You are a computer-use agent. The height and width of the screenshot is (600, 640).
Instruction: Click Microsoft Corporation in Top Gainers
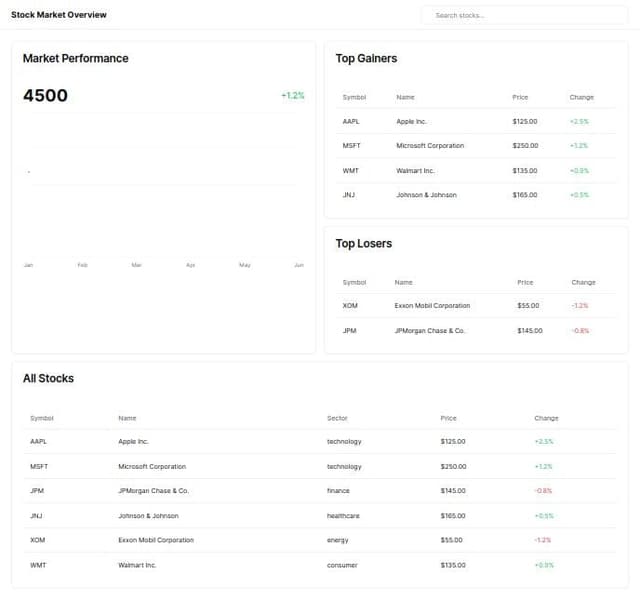point(430,146)
